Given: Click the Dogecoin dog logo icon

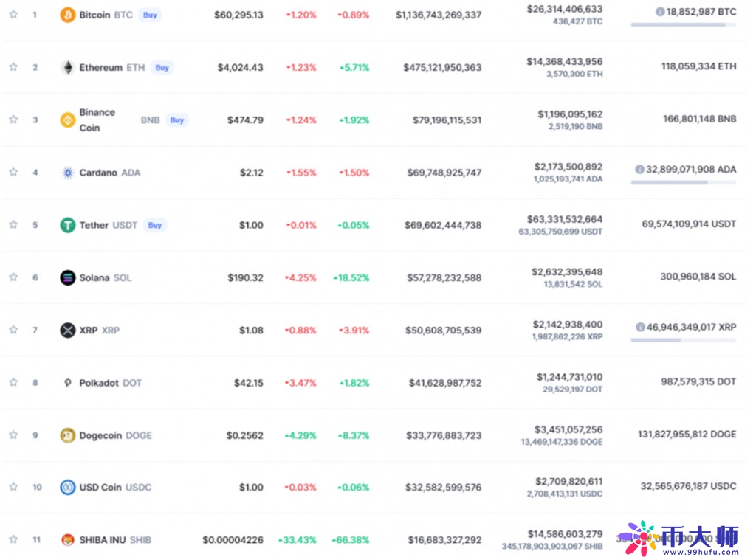Looking at the screenshot, I should 67,435.
